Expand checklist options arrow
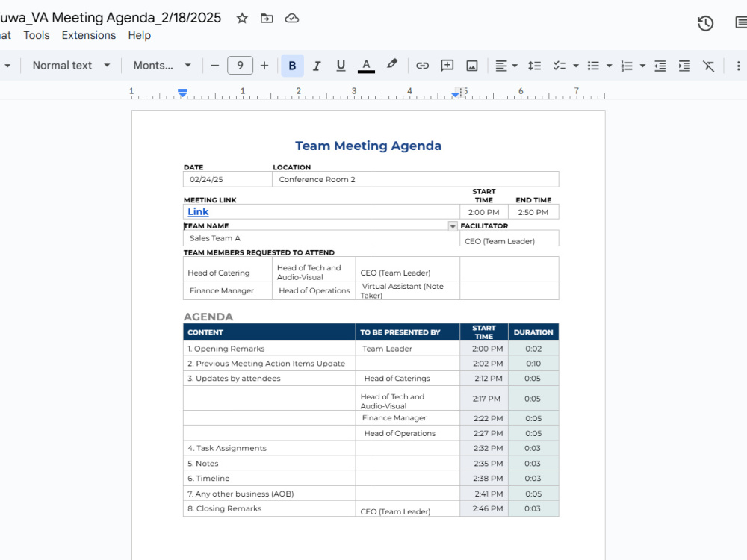The width and height of the screenshot is (747, 560). pyautogui.click(x=575, y=66)
